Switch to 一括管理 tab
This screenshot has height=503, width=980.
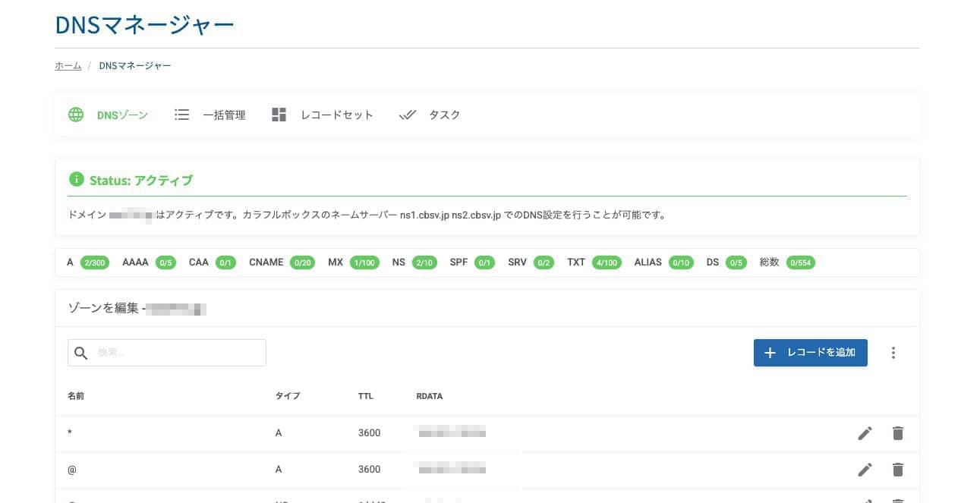210,115
